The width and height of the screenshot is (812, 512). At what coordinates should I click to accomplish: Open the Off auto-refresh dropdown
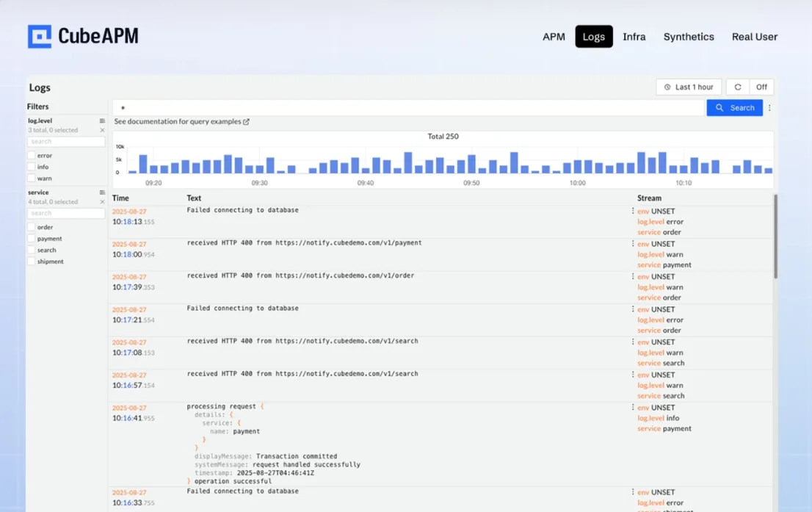(762, 87)
